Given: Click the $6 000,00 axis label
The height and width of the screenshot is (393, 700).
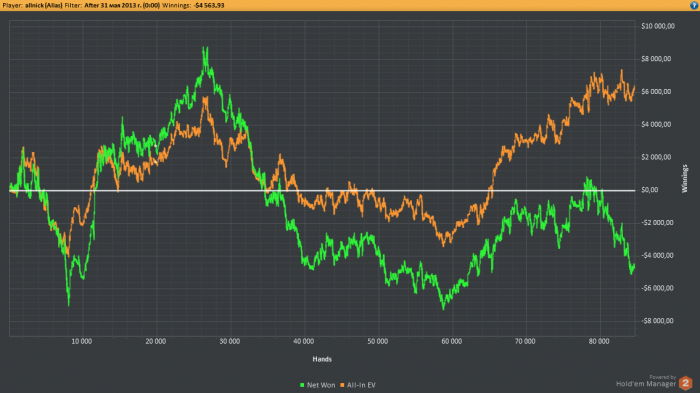Looking at the screenshot, I should click(x=656, y=92).
